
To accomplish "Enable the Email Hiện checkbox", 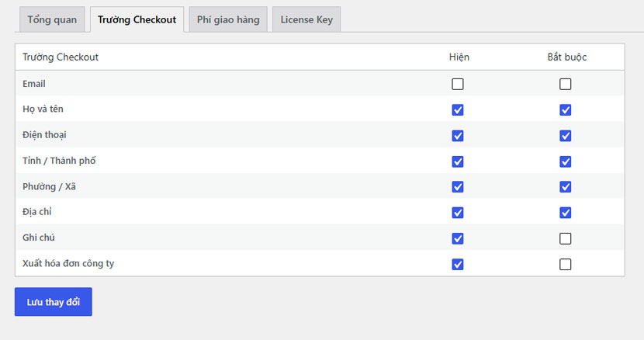I will [x=458, y=84].
